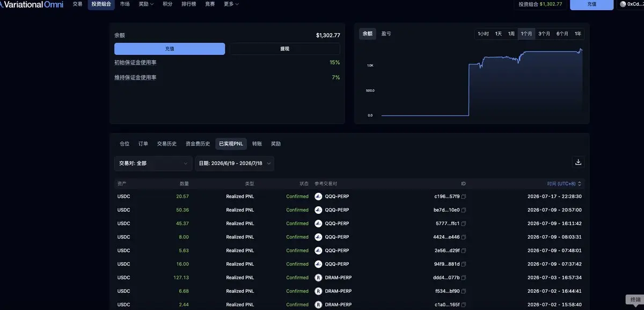Copy transaction ID 2e56...d29f
Image resolution: width=644 pixels, height=310 pixels.
pyautogui.click(x=464, y=250)
